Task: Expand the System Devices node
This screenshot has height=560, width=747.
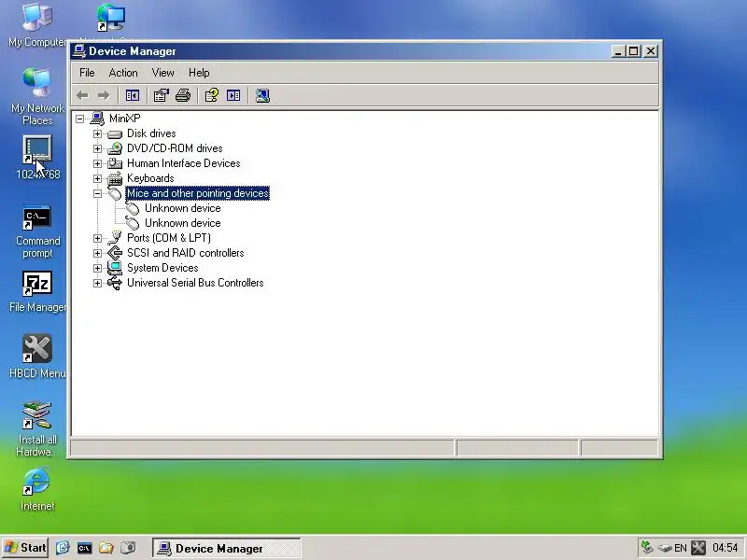Action: tap(98, 268)
